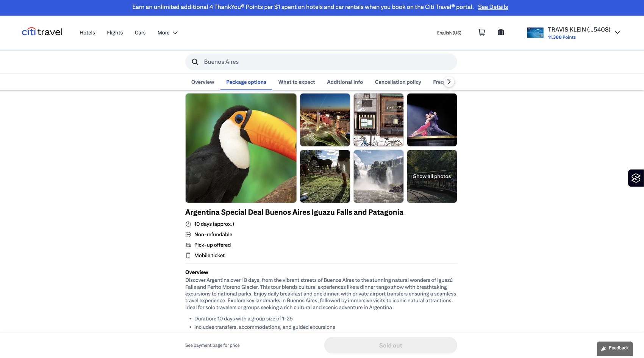The image size is (644, 358).
Task: Click Show all photos
Action: [432, 176]
